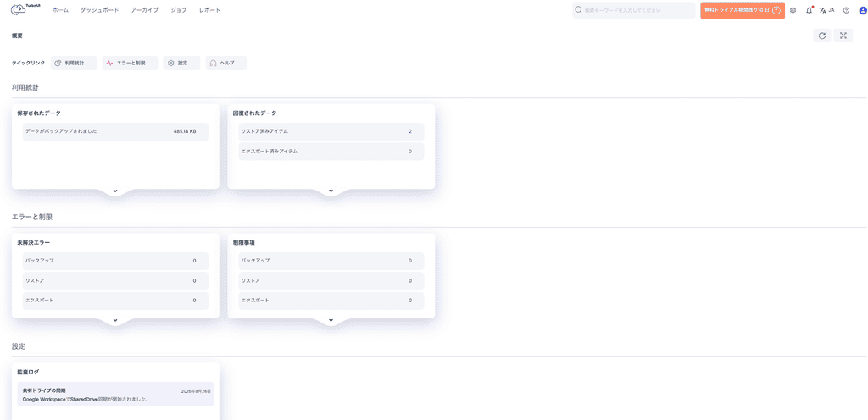This screenshot has height=420, width=868.
Task: Click the エラーと制限 quick link button
Action: pos(130,63)
